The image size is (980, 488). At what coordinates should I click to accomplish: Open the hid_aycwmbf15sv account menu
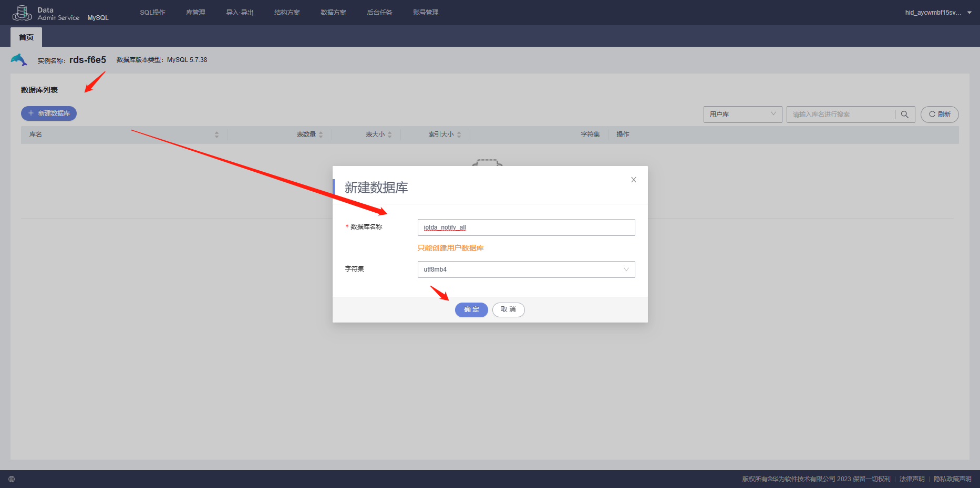937,13
